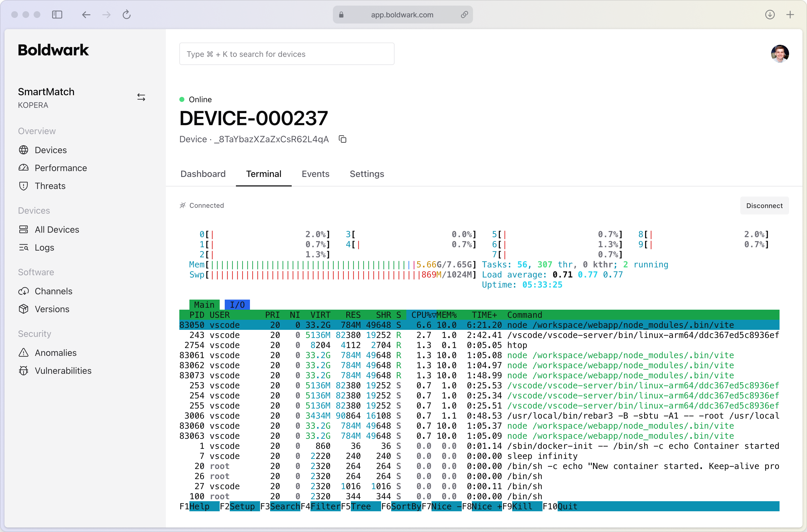The height and width of the screenshot is (532, 807).
Task: Click the F10 Quit htop key
Action: pos(560,507)
